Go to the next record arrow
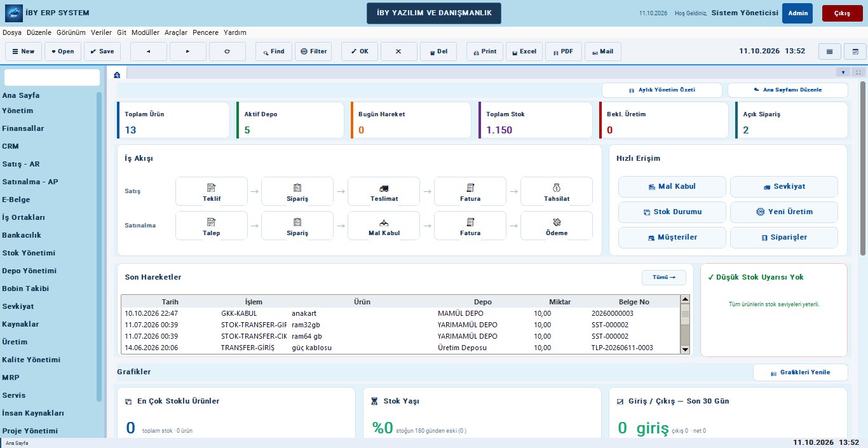This screenshot has height=448, width=868. tap(188, 51)
